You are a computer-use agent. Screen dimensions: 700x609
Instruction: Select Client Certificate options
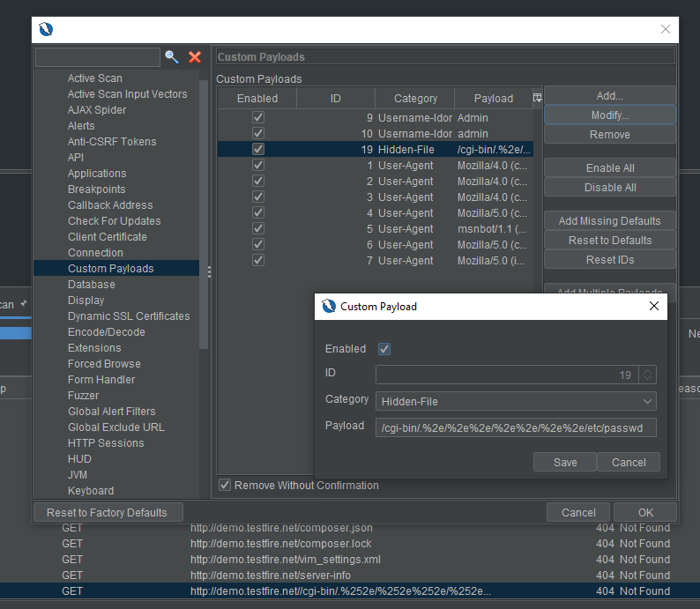pyautogui.click(x=108, y=236)
